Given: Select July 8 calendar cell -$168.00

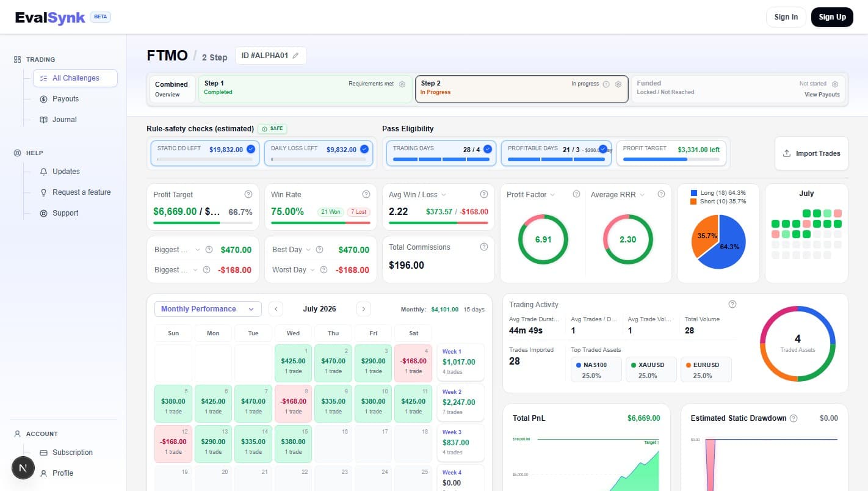Looking at the screenshot, I should point(294,404).
